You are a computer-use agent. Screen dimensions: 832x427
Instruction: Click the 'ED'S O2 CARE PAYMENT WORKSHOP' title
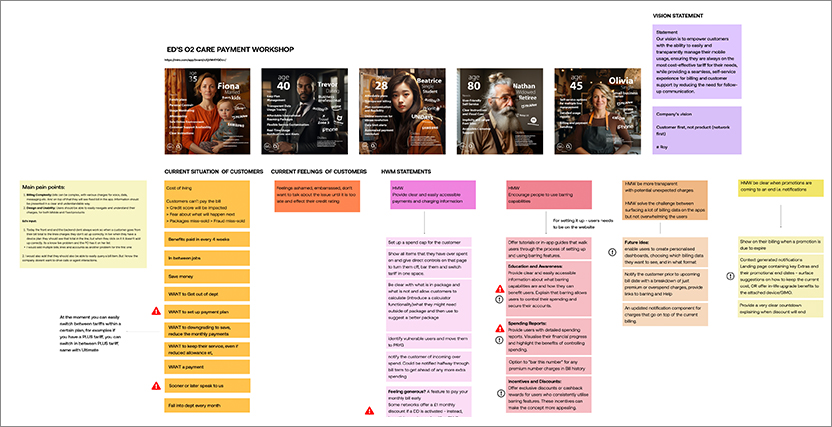230,49
